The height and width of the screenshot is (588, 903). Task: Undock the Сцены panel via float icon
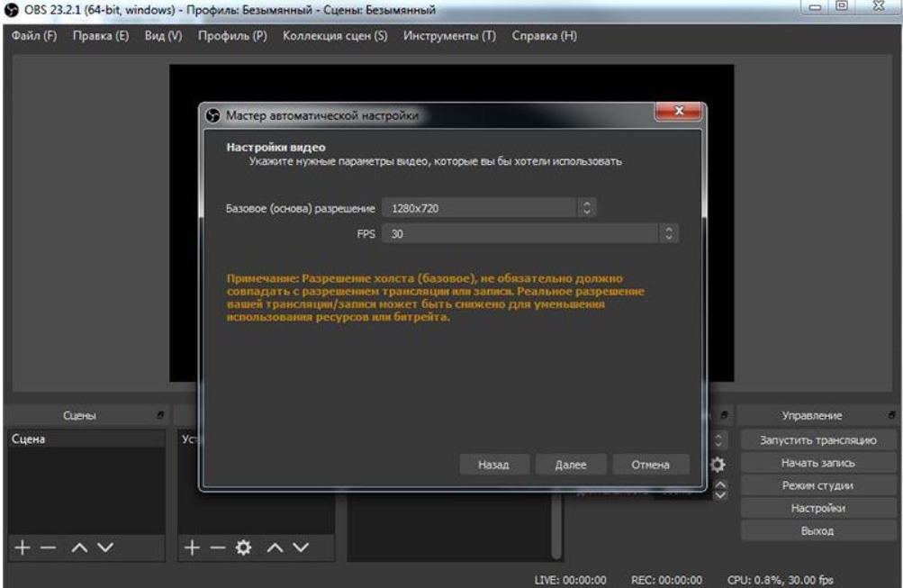[160, 414]
